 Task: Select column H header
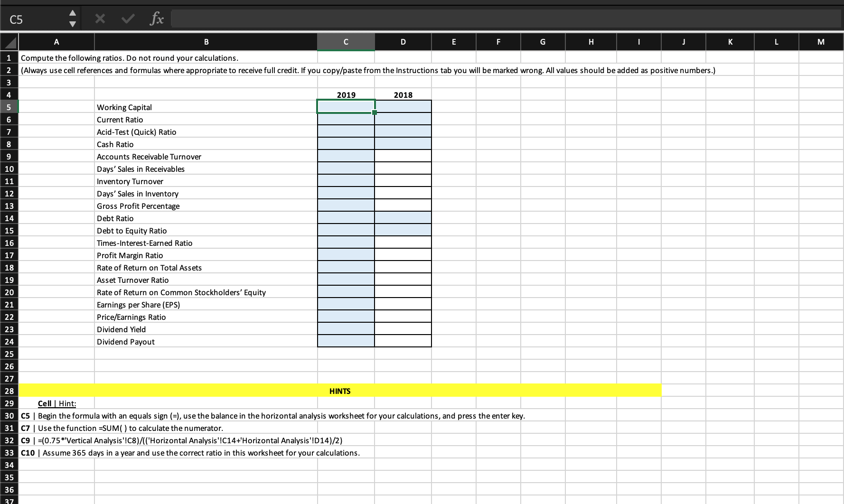591,42
